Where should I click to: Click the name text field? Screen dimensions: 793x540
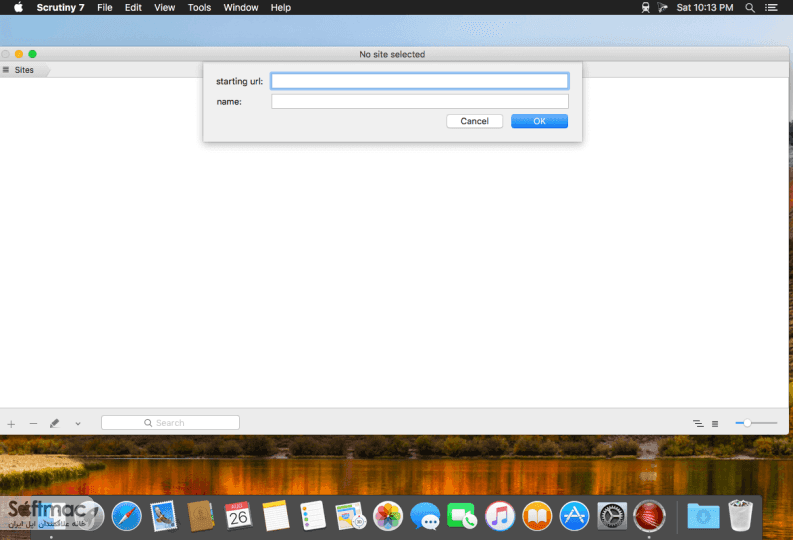click(419, 102)
